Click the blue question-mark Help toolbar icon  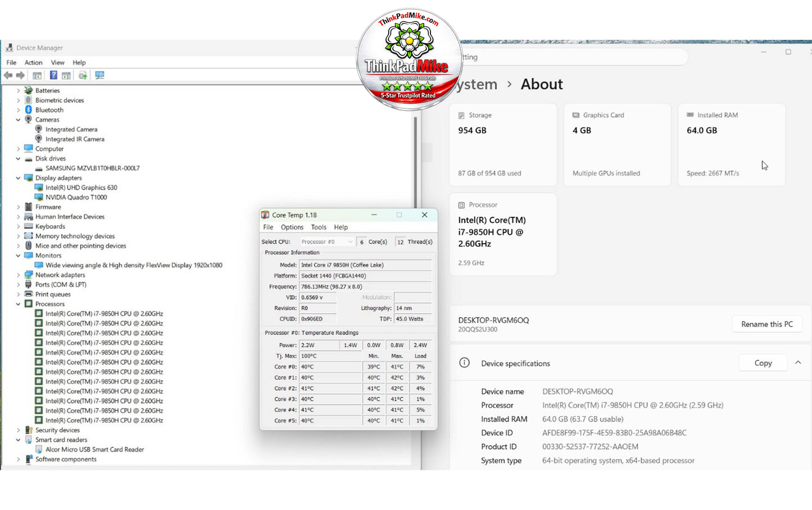click(x=53, y=75)
